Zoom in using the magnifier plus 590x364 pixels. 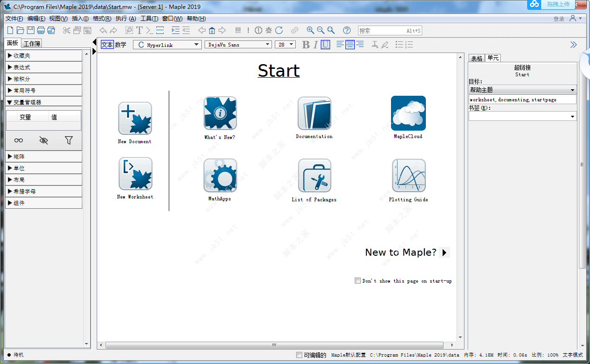310,31
